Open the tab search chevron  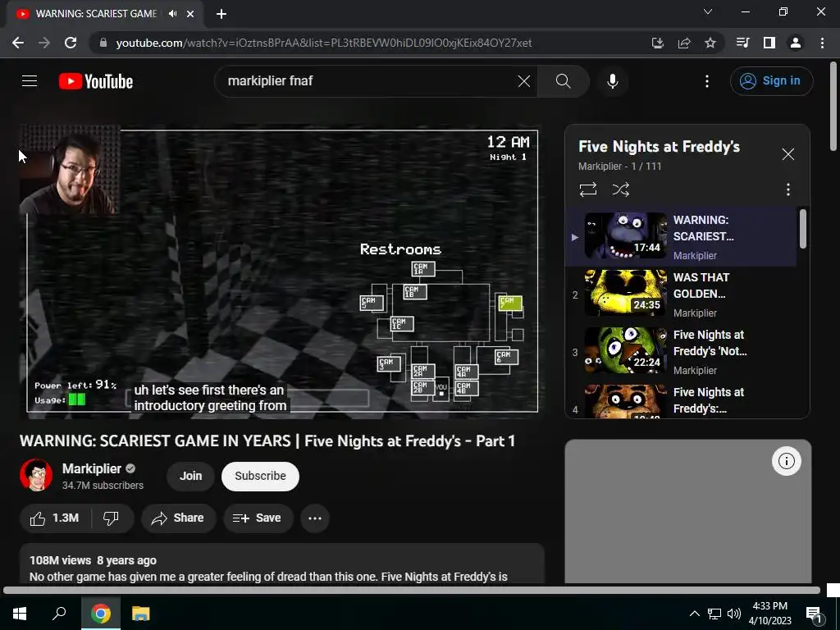[708, 11]
